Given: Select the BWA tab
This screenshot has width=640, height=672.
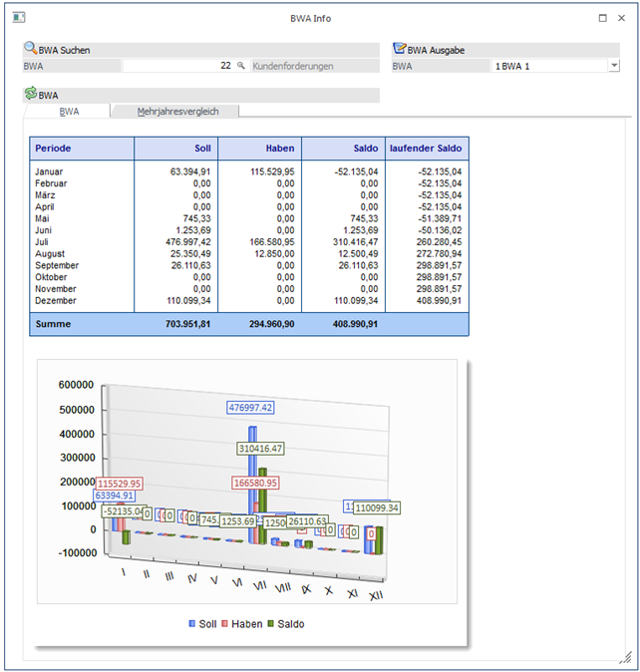Looking at the screenshot, I should 69,112.
